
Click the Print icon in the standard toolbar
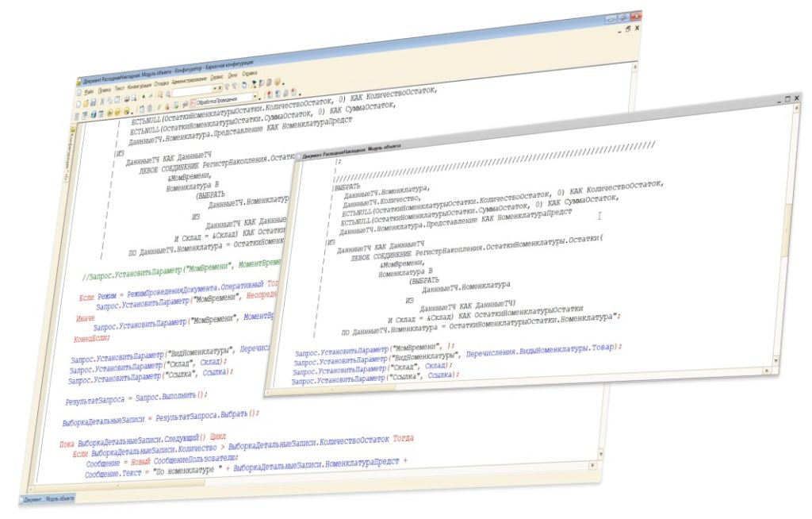pos(126,99)
